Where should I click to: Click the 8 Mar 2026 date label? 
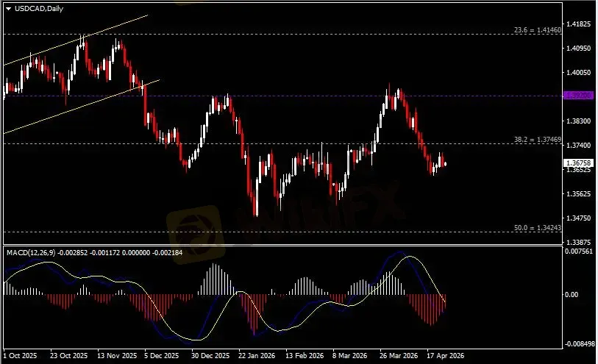pyautogui.click(x=349, y=355)
